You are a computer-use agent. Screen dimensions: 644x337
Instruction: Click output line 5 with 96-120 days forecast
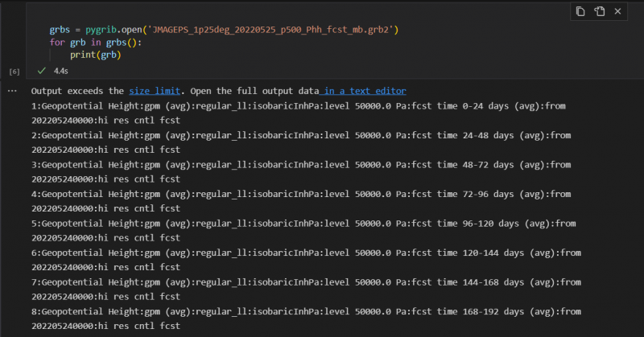304,223
